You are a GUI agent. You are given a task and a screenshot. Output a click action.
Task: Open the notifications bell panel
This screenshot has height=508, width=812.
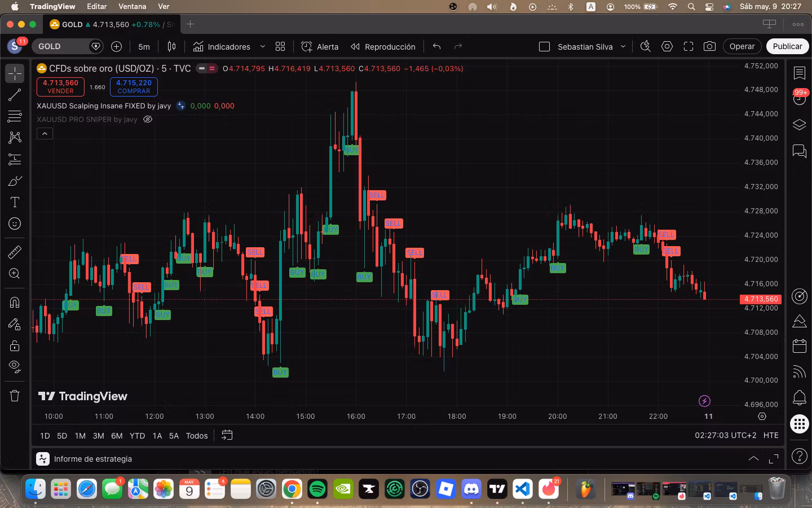point(800,398)
